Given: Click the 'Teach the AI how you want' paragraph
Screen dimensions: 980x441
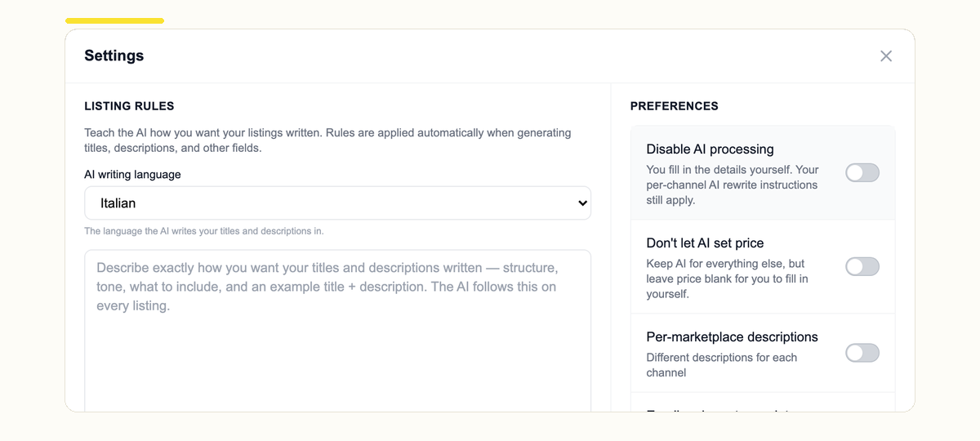Looking at the screenshot, I should point(328,140).
